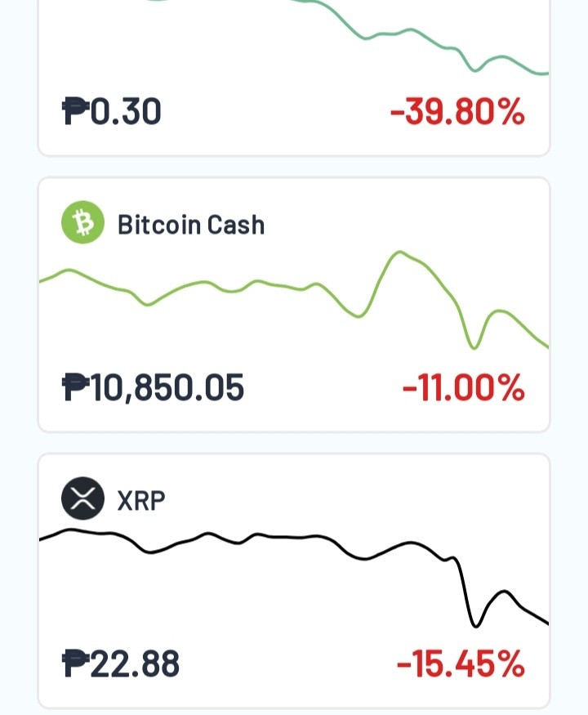588x715 pixels.
Task: Open the Bitcoin Cash green price chart
Action: pyautogui.click(x=294, y=300)
